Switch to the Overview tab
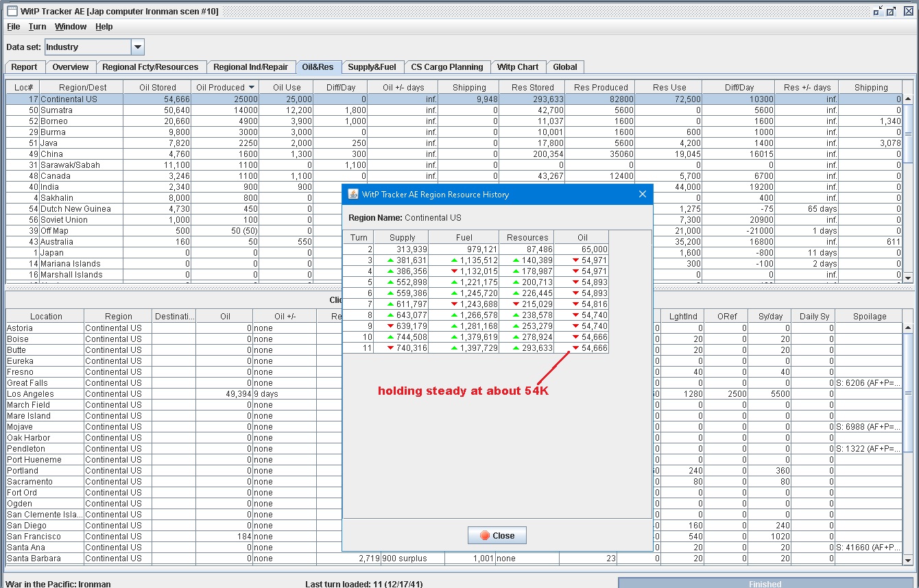Image resolution: width=919 pixels, height=588 pixels. [71, 67]
